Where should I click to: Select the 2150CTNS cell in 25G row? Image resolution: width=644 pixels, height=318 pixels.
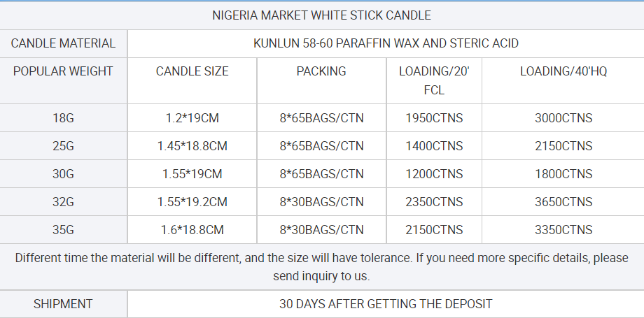(563, 146)
